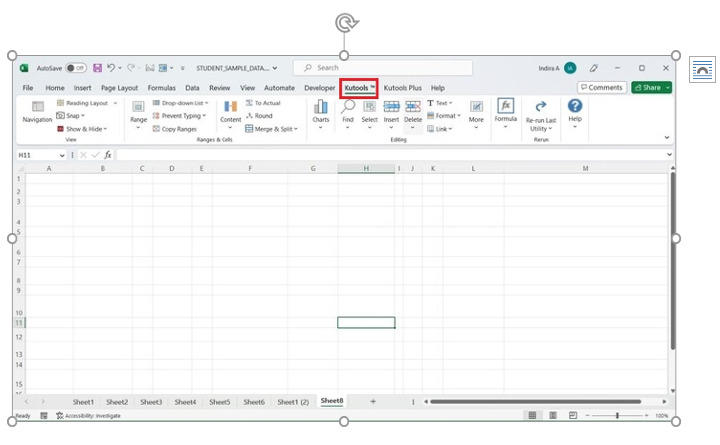720x445 pixels.
Task: Click the Insert Function fx icon
Action: pyautogui.click(x=107, y=155)
